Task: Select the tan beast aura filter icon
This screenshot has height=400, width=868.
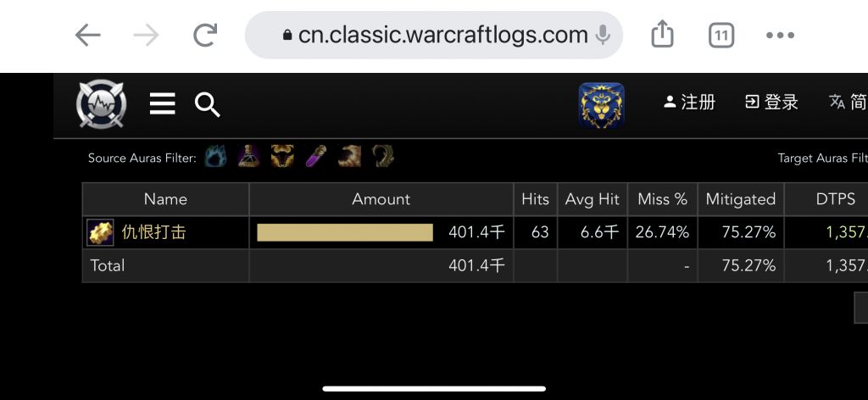Action: [x=349, y=157]
